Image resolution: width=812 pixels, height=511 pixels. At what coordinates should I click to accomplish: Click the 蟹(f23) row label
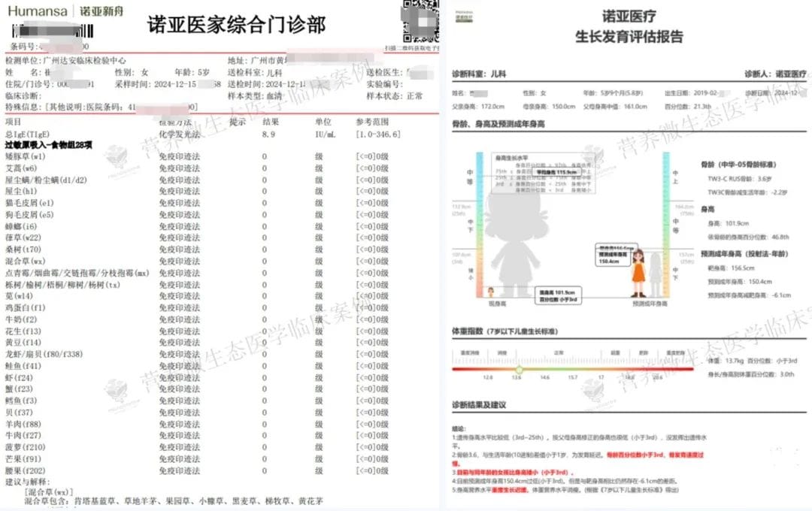click(19, 389)
